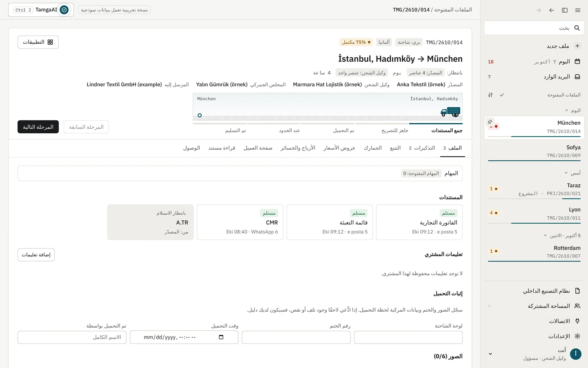The image size is (588, 368).
Task: Switch to the التذكيرات tab
Action: tap(422, 148)
